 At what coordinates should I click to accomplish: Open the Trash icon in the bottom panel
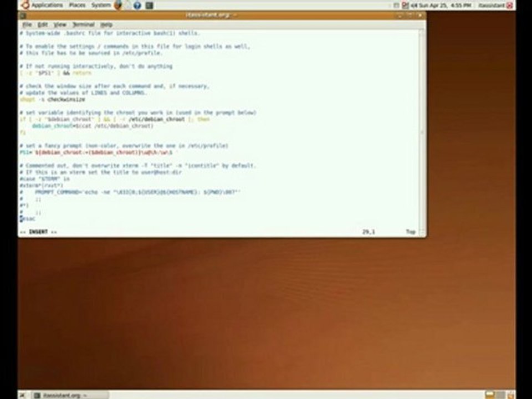[510, 395]
